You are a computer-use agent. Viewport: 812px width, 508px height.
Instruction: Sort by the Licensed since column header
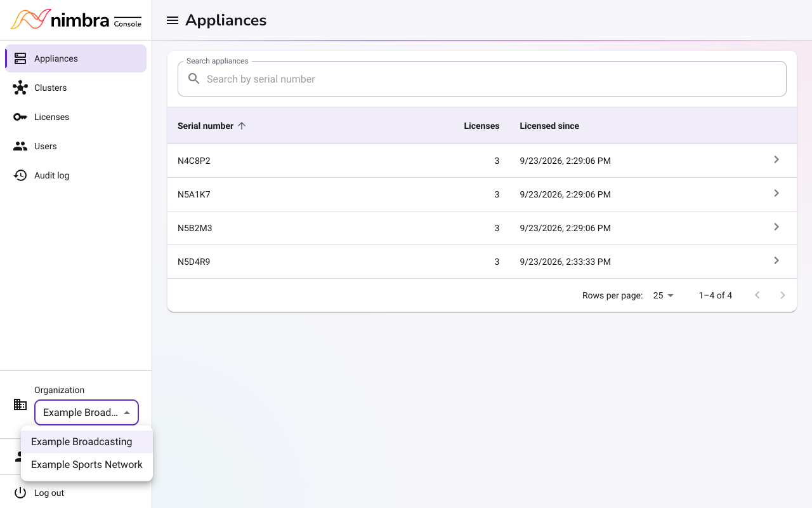point(549,126)
